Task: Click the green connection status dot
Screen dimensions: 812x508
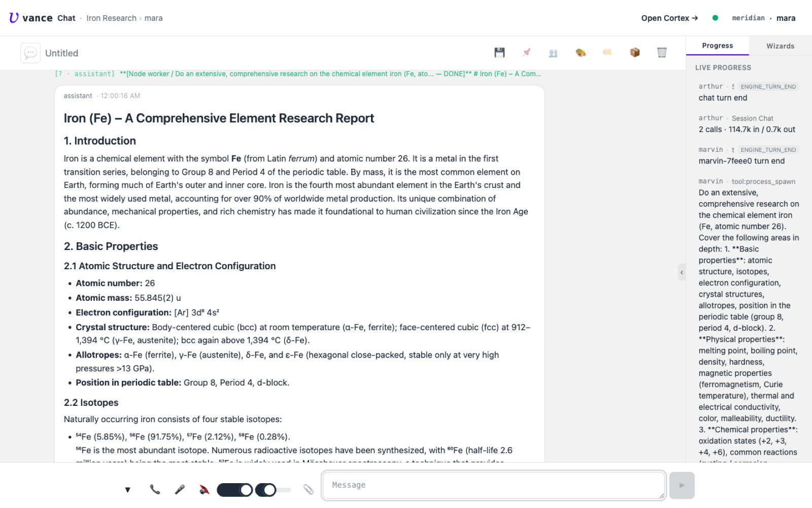Action: [715, 18]
